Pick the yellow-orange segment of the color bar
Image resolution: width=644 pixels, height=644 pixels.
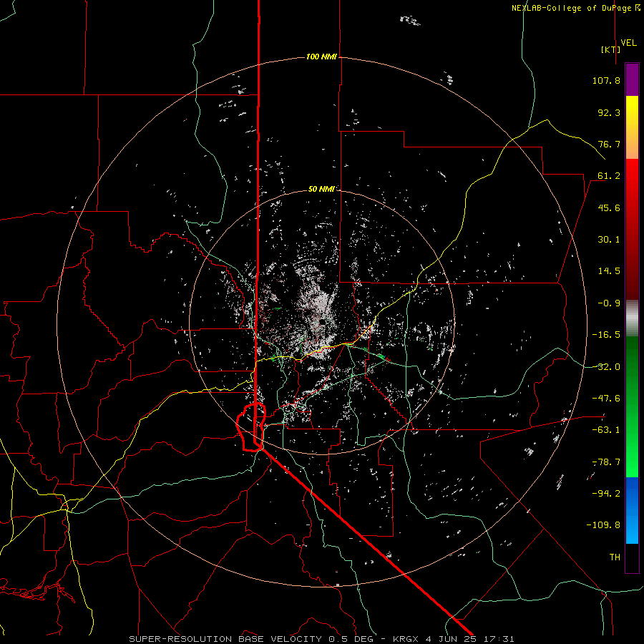click(632, 127)
